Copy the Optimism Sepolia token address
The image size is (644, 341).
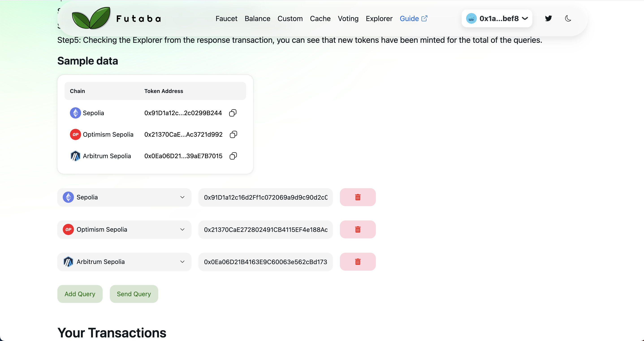[233, 134]
